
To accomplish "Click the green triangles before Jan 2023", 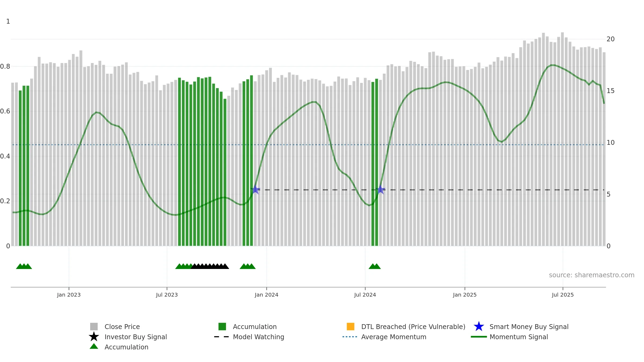I will 24,266.
